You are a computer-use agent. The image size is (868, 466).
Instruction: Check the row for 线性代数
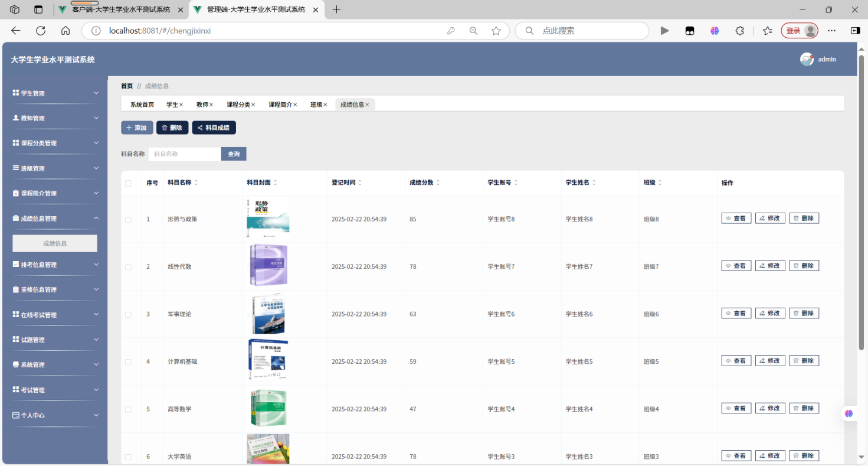128,267
